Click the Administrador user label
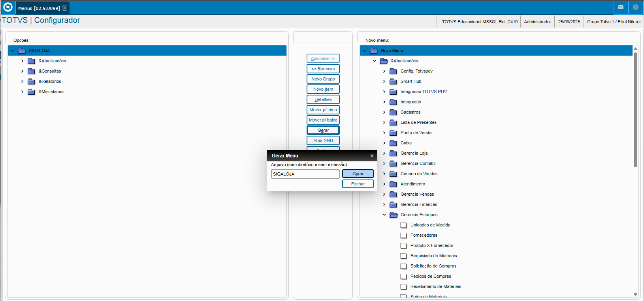 tap(537, 22)
